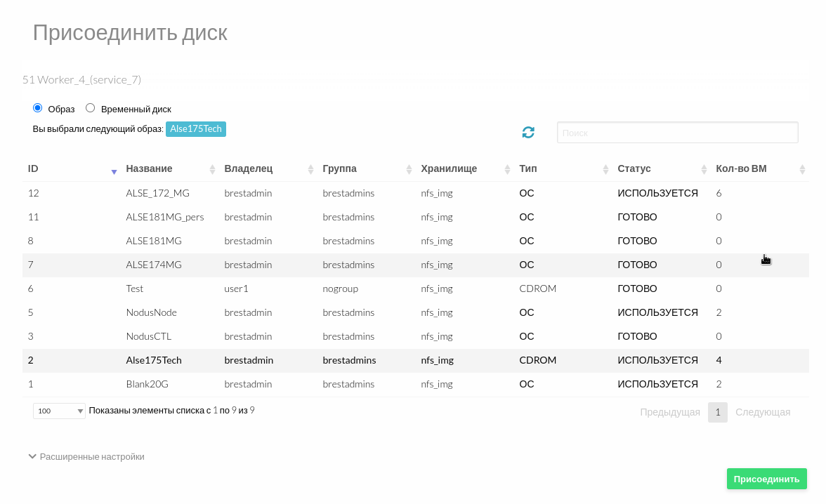This screenshot has width=826, height=504.
Task: Sort by Хранилище column sort icon
Action: (507, 169)
